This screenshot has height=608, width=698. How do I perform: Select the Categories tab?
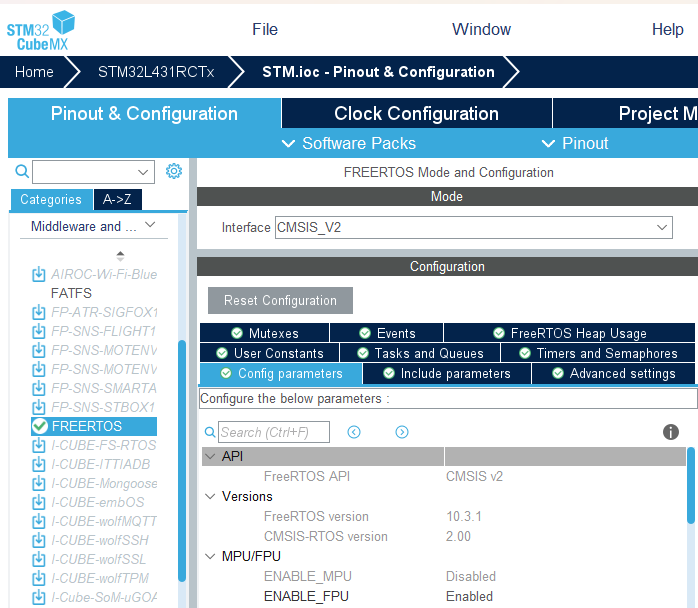coord(51,199)
